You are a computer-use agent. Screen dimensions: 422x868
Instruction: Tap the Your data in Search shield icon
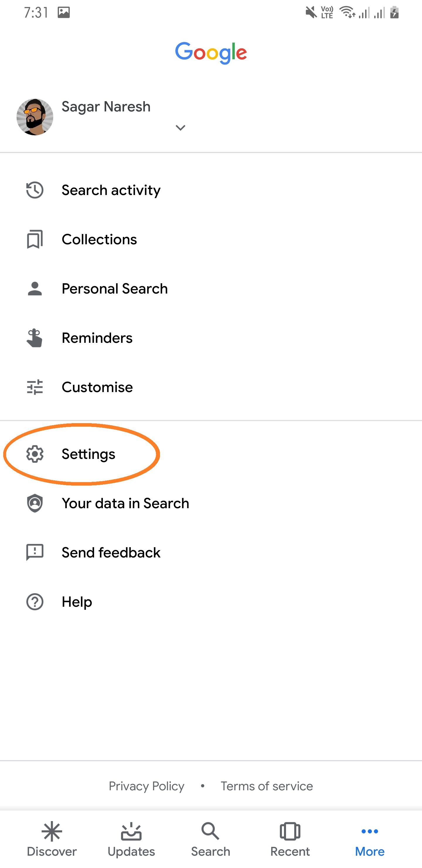35,503
